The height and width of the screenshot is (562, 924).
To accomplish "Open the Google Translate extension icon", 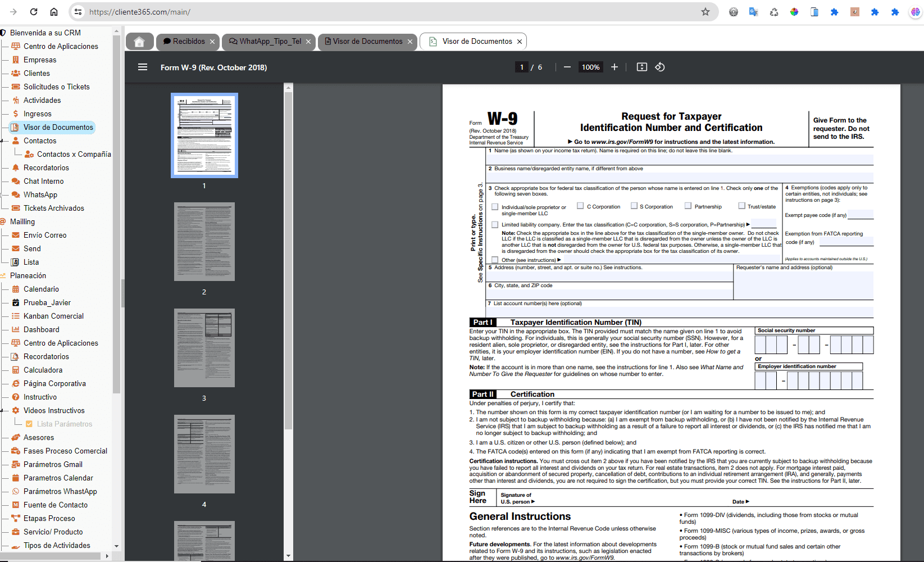I will click(x=754, y=12).
